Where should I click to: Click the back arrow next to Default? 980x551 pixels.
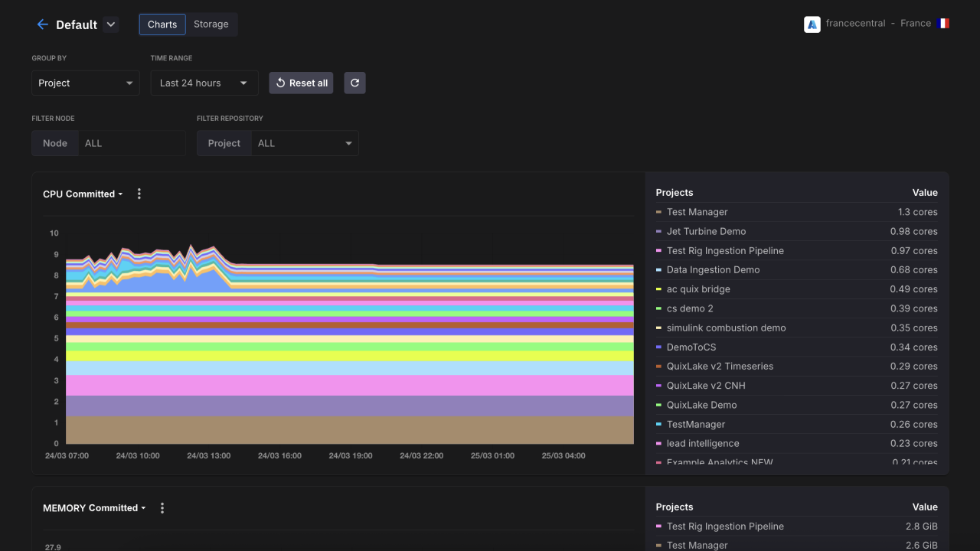pos(42,24)
